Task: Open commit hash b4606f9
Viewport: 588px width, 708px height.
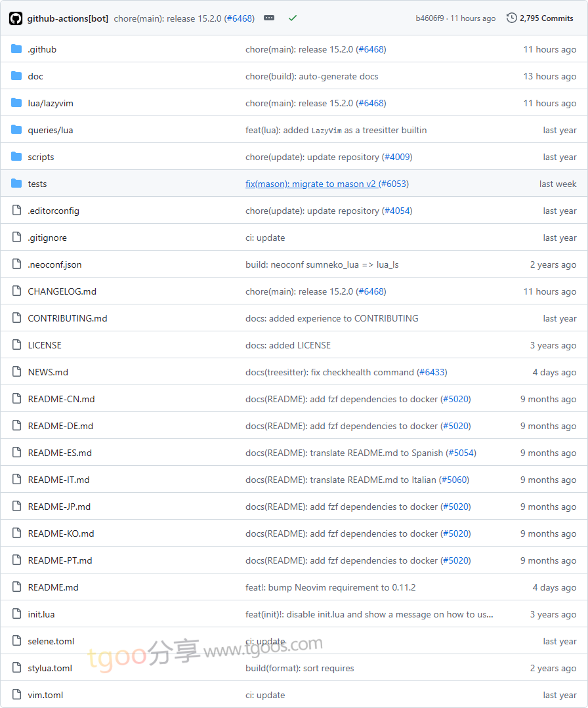Action: point(429,18)
